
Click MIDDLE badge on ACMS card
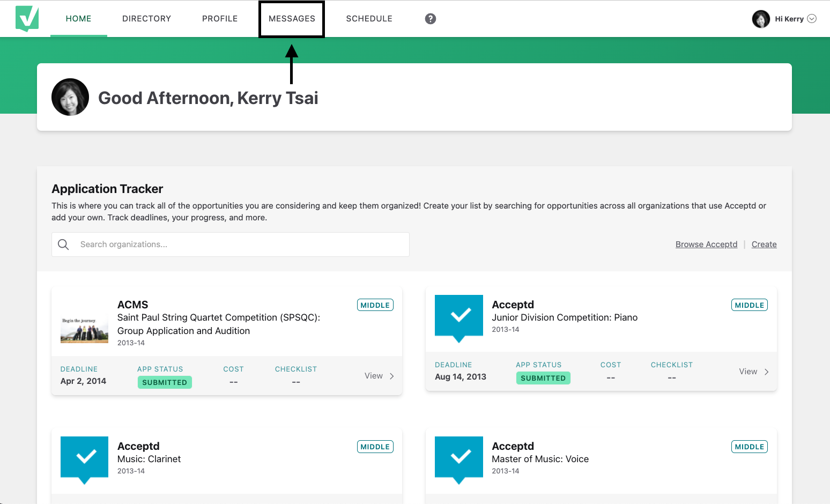coord(375,305)
